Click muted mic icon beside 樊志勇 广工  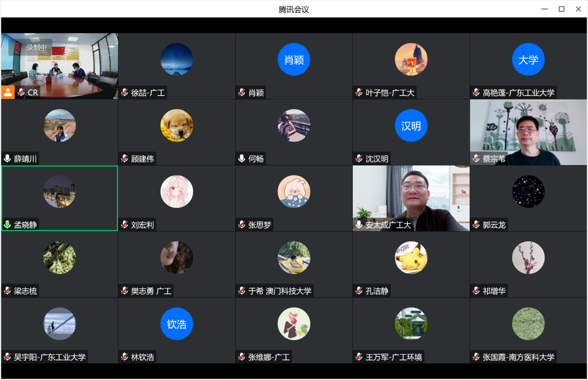point(125,291)
